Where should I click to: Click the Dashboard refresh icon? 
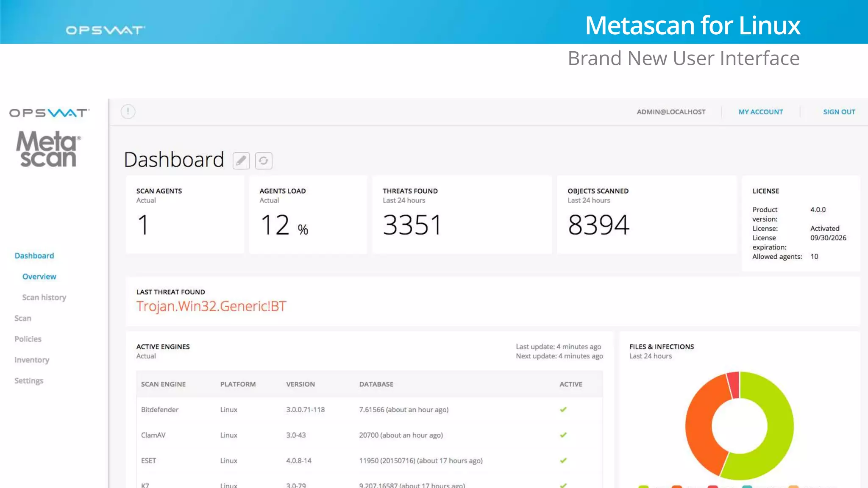pos(264,161)
